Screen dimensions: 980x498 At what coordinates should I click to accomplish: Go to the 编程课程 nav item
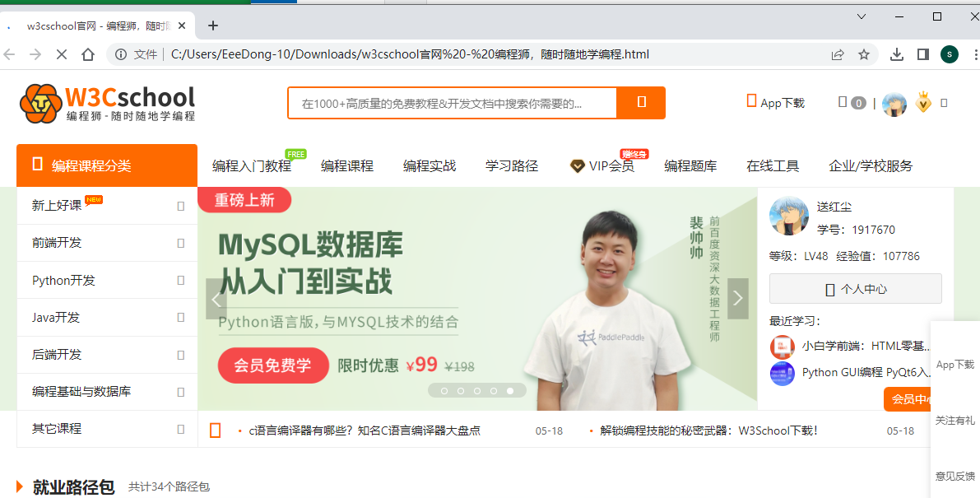pyautogui.click(x=347, y=165)
